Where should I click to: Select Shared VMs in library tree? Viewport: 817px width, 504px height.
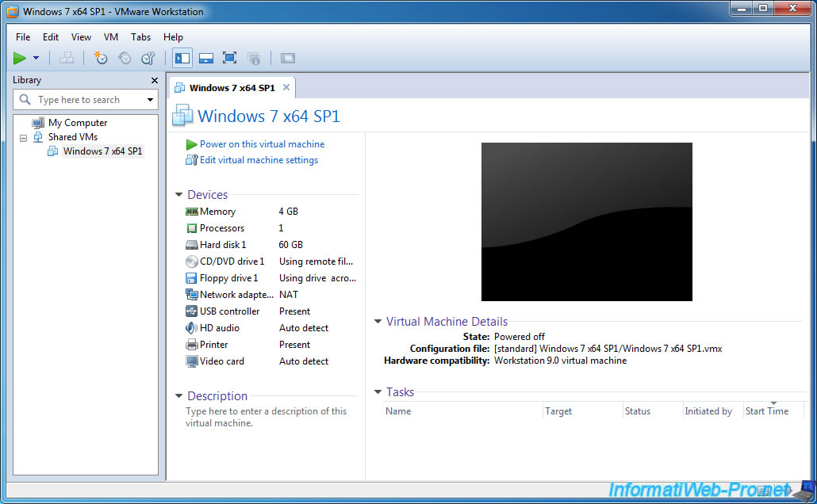coord(72,137)
